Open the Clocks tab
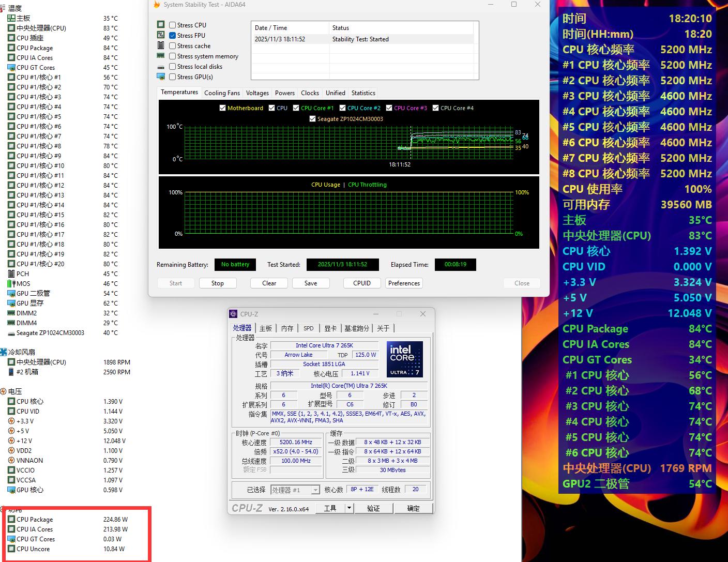The height and width of the screenshot is (562, 728). pyautogui.click(x=310, y=93)
